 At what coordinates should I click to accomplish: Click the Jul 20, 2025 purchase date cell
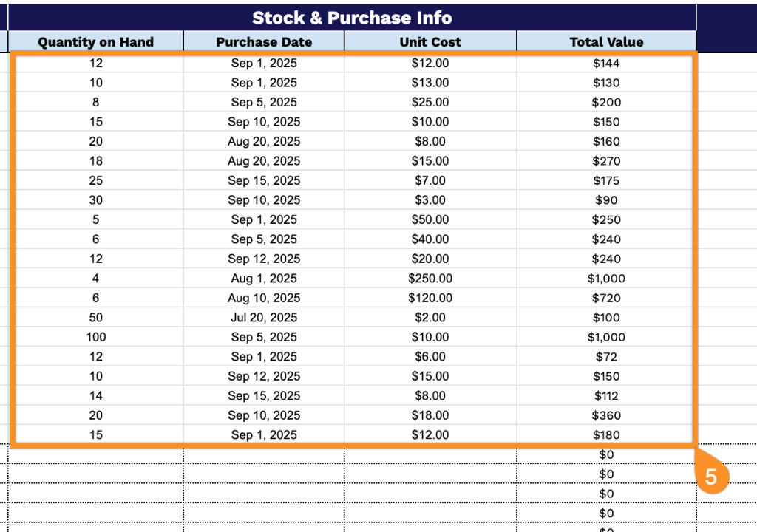click(264, 318)
